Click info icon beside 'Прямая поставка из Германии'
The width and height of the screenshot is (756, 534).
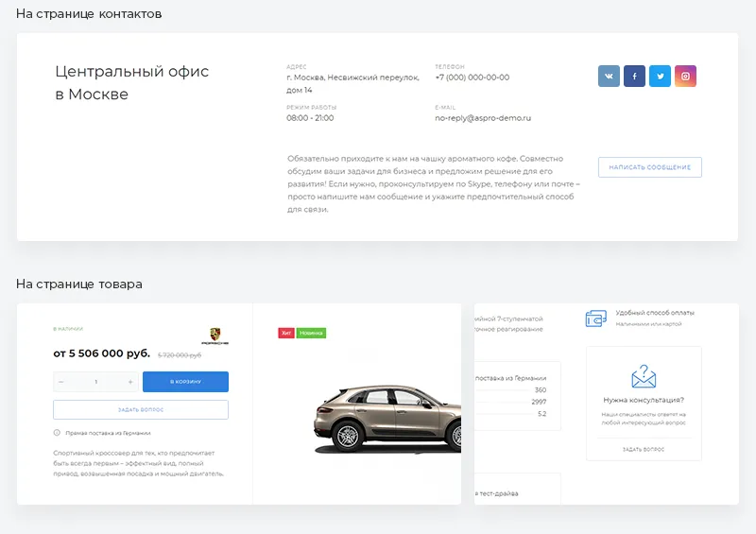[x=58, y=433]
